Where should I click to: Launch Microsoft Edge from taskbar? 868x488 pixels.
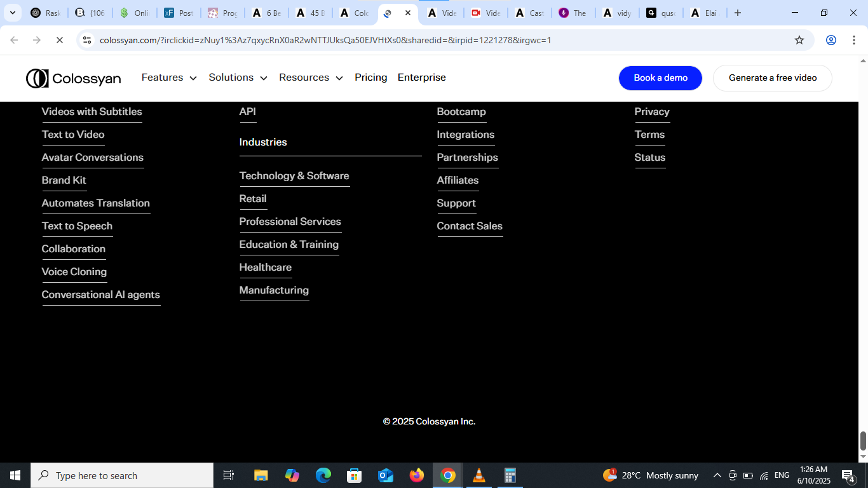tap(323, 475)
